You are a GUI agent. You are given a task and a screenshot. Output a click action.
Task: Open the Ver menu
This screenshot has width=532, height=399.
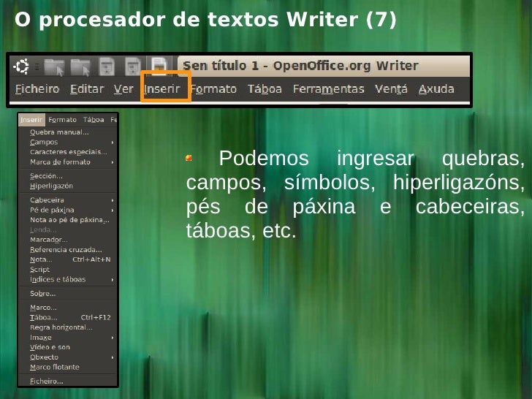click(x=123, y=89)
